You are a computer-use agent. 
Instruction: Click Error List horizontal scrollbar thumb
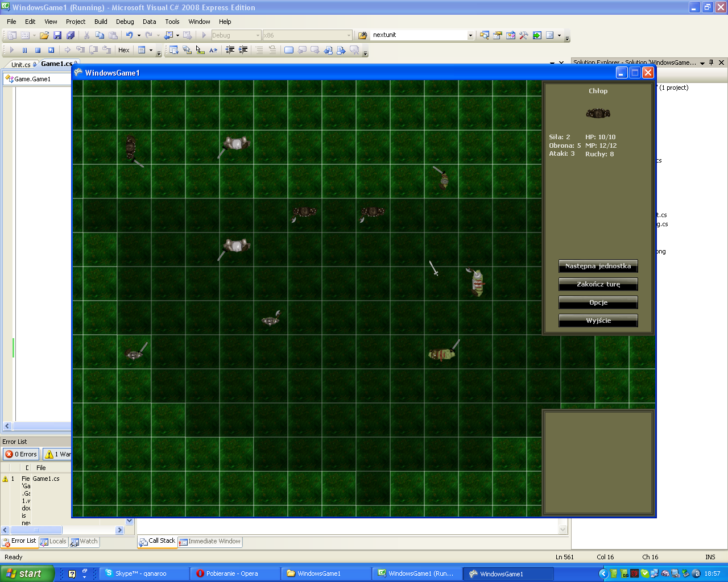[36, 530]
